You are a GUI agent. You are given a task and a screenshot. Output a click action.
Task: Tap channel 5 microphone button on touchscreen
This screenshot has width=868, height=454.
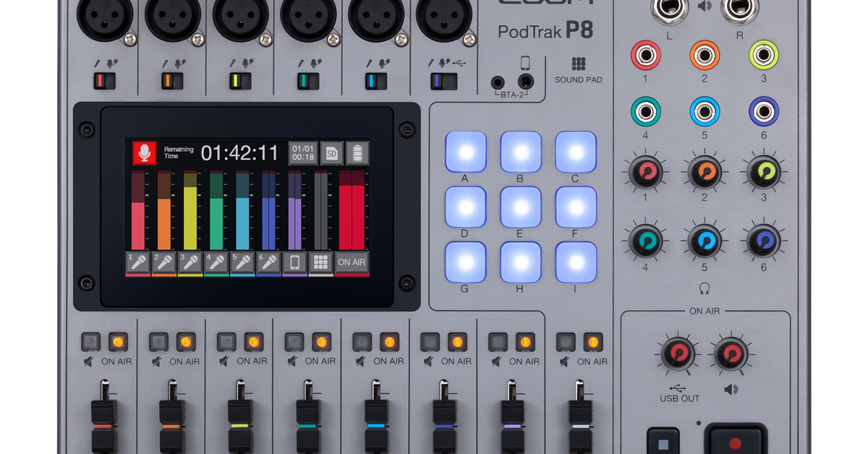pyautogui.click(x=242, y=262)
